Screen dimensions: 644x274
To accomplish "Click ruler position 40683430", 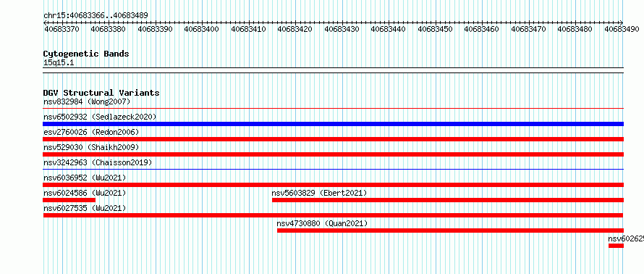I will [x=342, y=29].
